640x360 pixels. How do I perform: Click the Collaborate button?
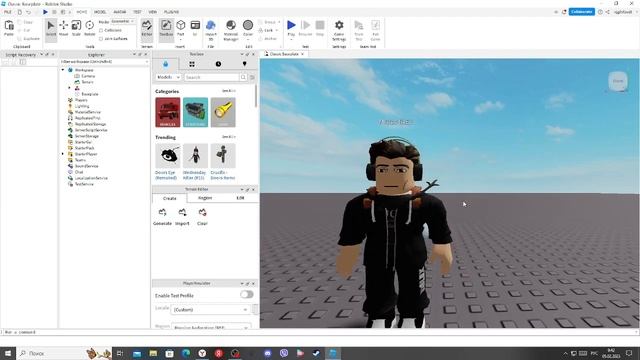[582, 12]
